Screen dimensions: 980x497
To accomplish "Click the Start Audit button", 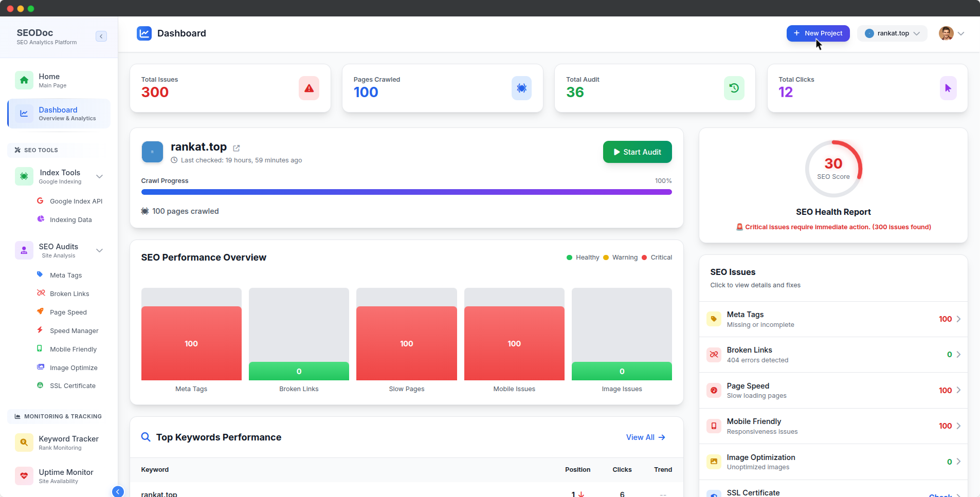I will coord(637,152).
